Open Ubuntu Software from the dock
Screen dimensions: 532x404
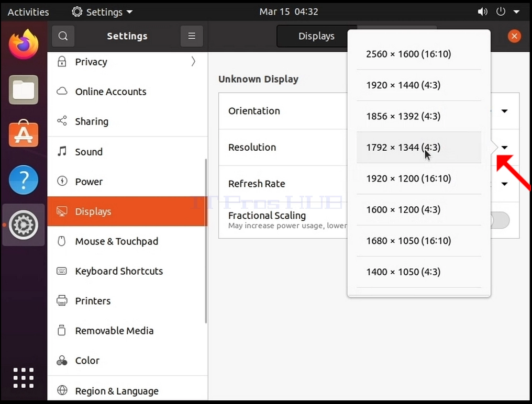click(24, 133)
